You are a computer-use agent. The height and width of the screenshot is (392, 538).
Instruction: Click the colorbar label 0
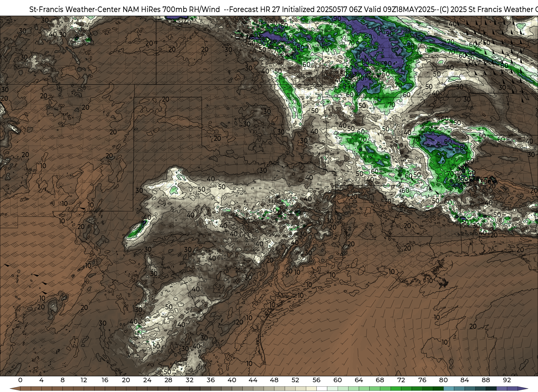(20, 380)
